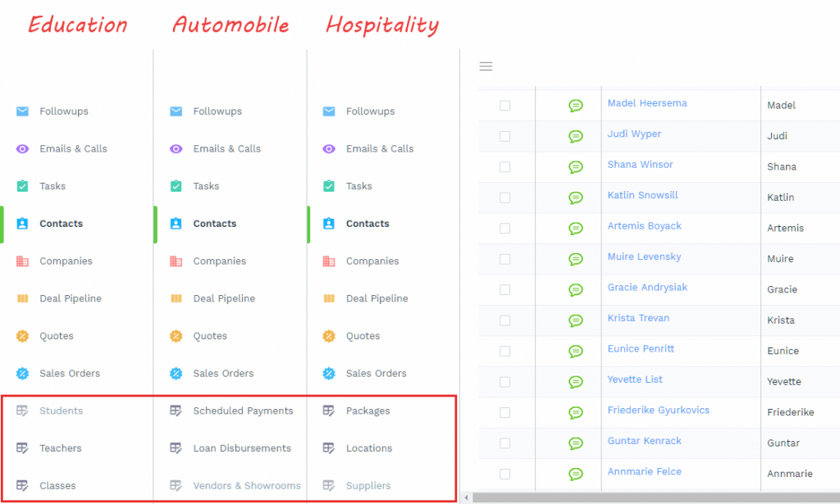
Task: Open Friederike Gyurkovics contact record
Action: (x=658, y=411)
